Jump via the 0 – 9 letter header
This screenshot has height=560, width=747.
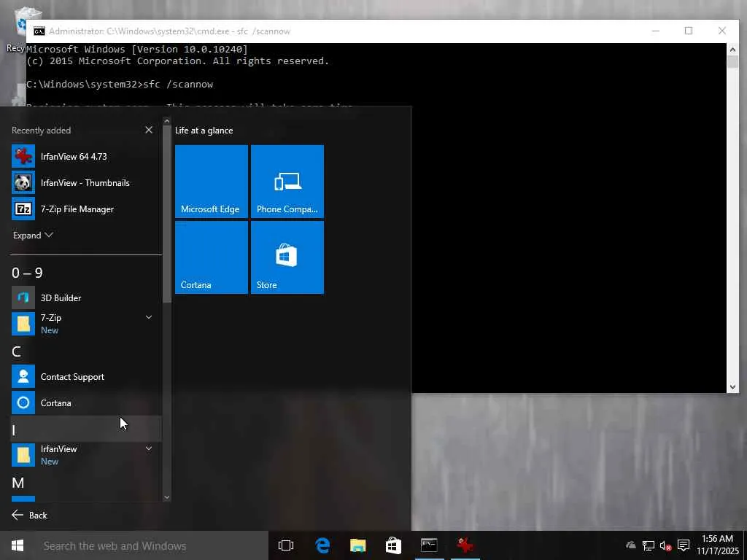pyautogui.click(x=27, y=273)
